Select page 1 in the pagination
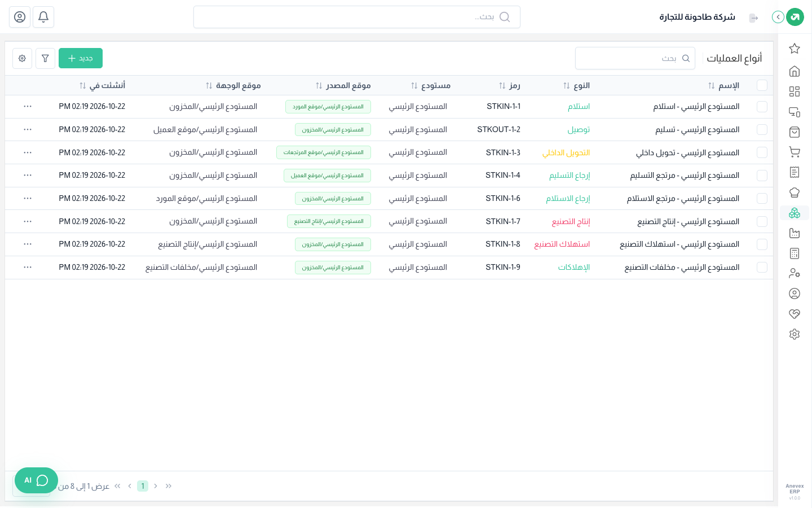Screen dimensions: 812x508 point(143,486)
